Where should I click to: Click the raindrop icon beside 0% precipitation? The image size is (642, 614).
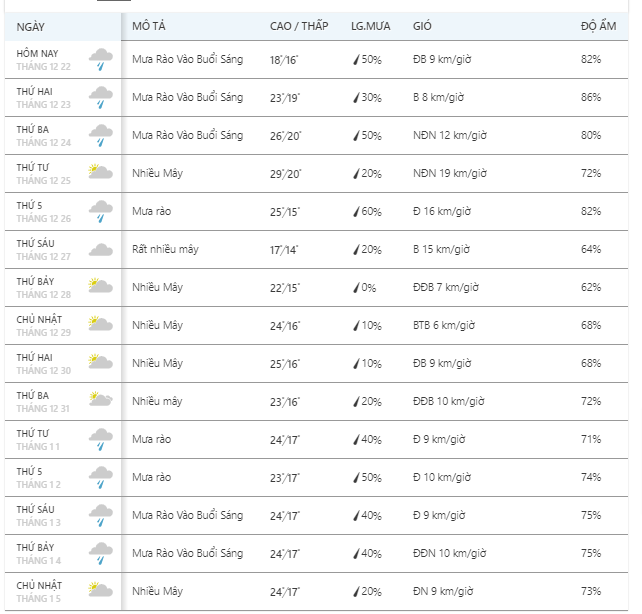click(355, 288)
